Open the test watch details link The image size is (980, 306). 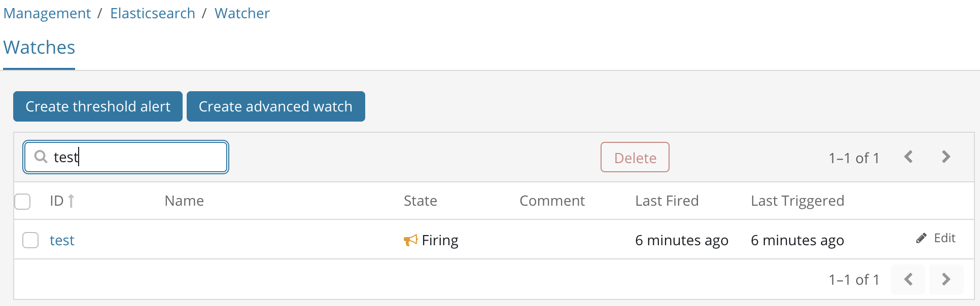tap(62, 240)
